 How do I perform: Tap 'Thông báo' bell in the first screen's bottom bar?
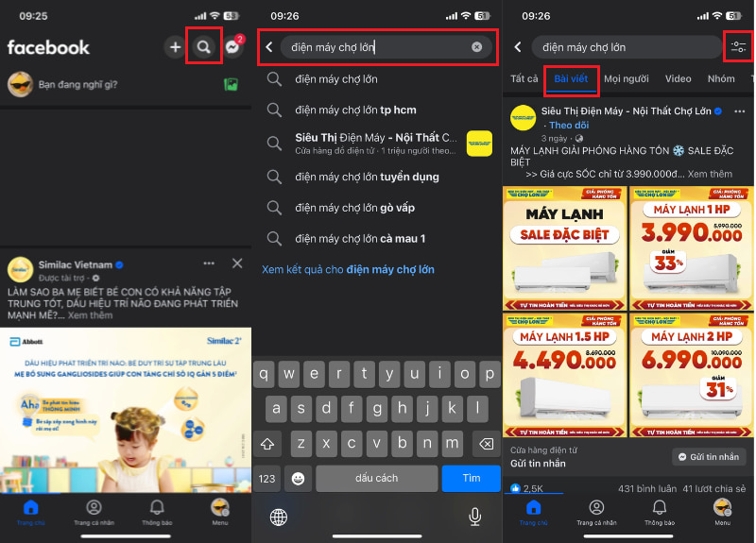click(157, 512)
